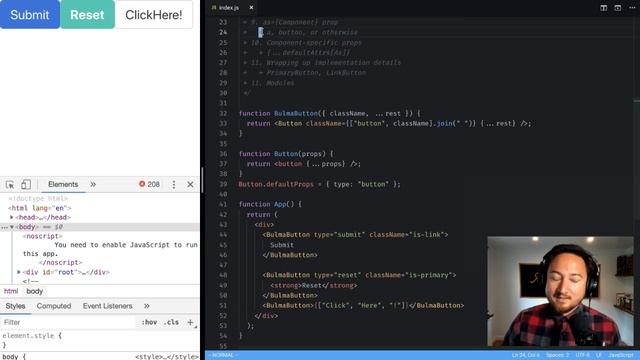Close the DevTools panel

point(190,184)
